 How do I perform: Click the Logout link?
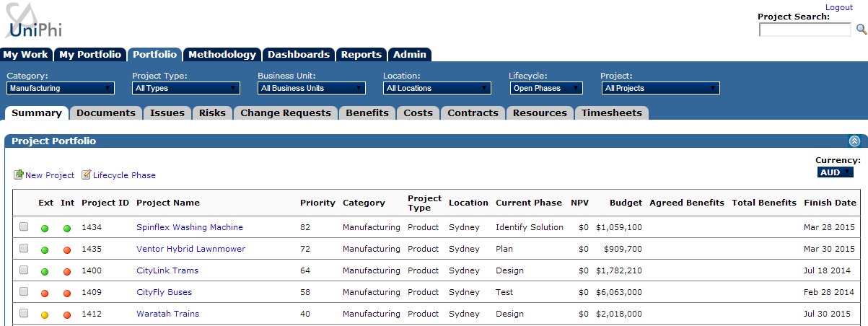click(x=839, y=7)
